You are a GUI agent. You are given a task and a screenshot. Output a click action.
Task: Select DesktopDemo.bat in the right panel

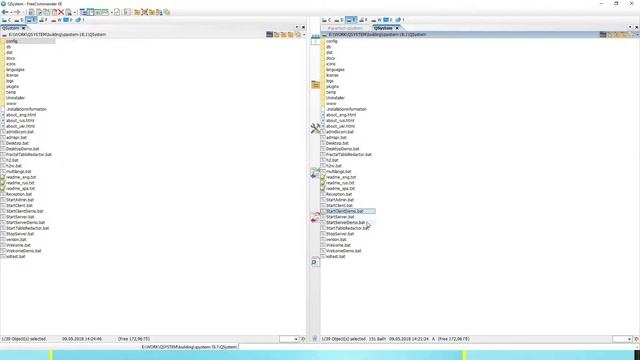342,149
